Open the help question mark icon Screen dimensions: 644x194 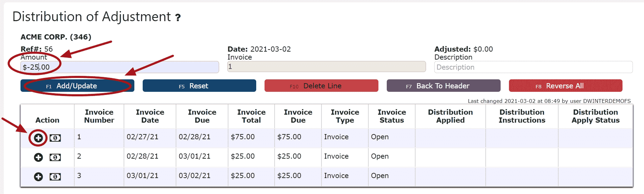[178, 18]
